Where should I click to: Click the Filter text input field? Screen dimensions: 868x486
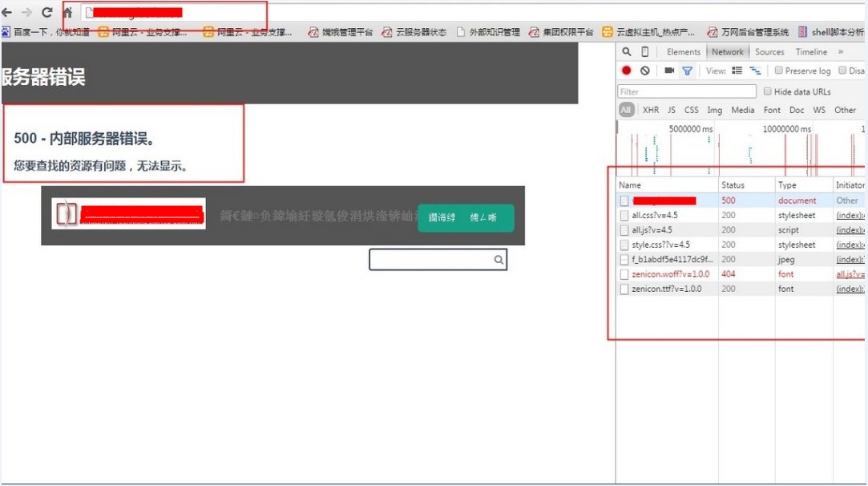pyautogui.click(x=687, y=91)
